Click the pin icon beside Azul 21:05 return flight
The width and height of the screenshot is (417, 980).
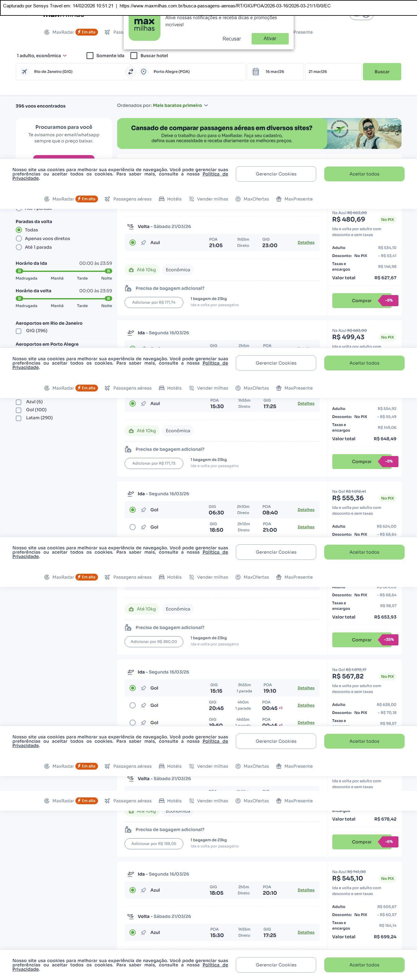143,243
